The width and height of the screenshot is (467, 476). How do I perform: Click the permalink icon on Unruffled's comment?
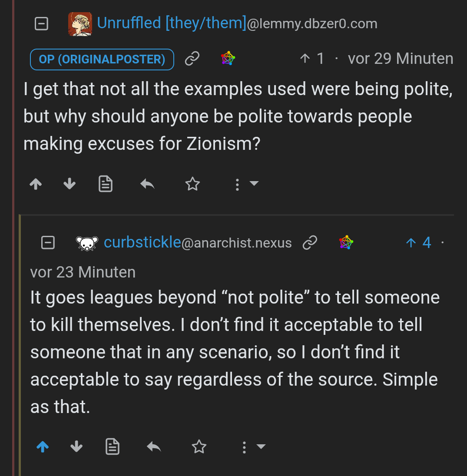click(192, 59)
